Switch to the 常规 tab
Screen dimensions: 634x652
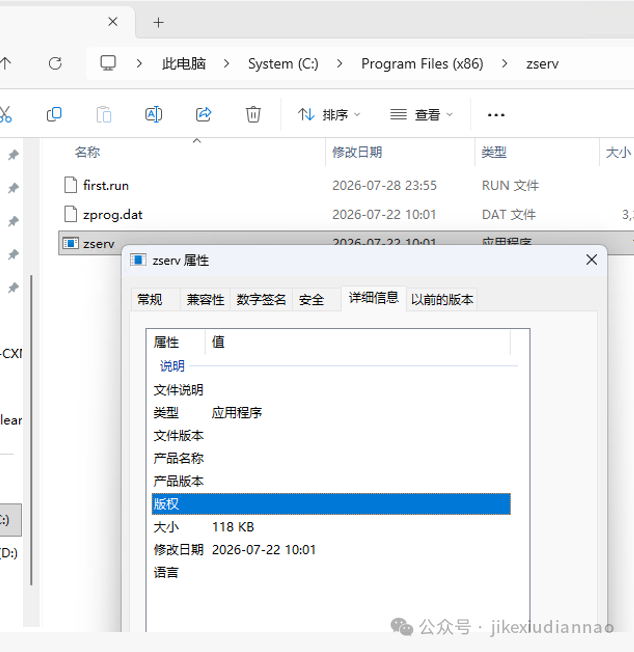pyautogui.click(x=155, y=299)
